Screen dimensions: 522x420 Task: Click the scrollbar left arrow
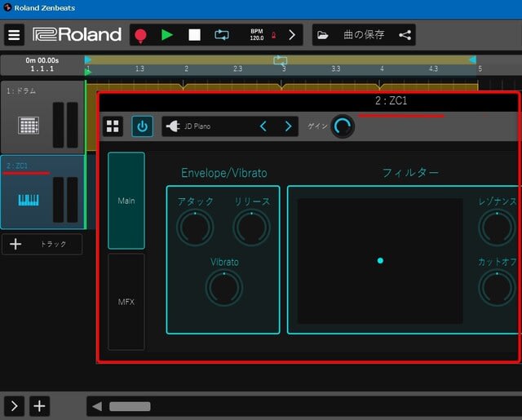pos(97,406)
